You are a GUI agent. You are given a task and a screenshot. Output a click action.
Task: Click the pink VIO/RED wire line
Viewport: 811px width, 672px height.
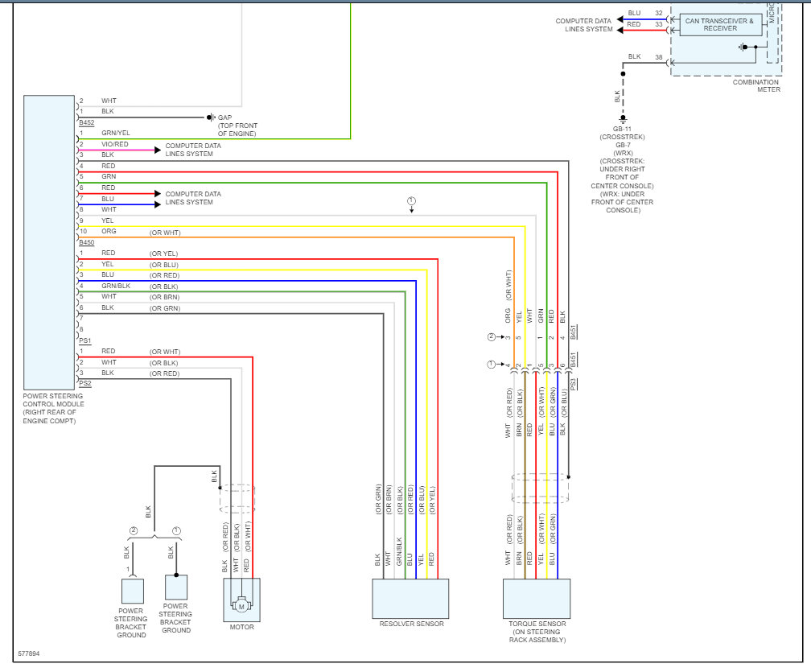tap(117, 150)
